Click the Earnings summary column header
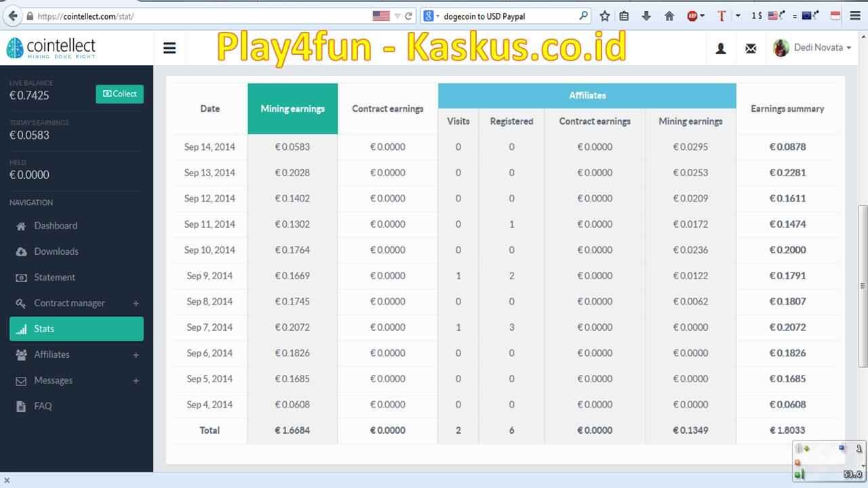The width and height of the screenshot is (868, 488). tap(787, 108)
